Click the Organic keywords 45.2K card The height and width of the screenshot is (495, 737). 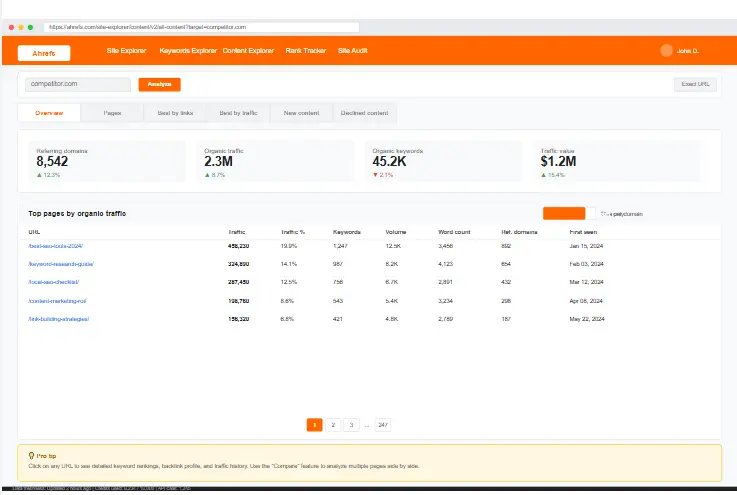coord(443,161)
